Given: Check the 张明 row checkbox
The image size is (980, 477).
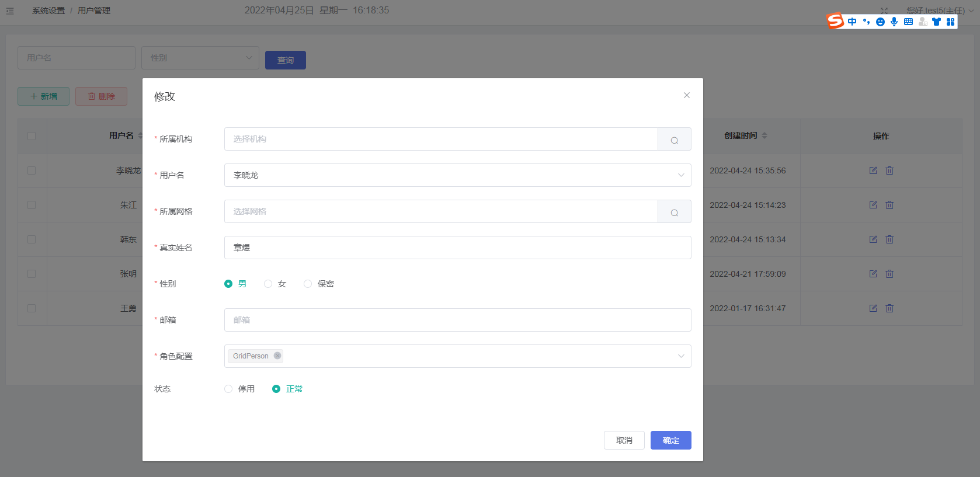Looking at the screenshot, I should tap(32, 274).
